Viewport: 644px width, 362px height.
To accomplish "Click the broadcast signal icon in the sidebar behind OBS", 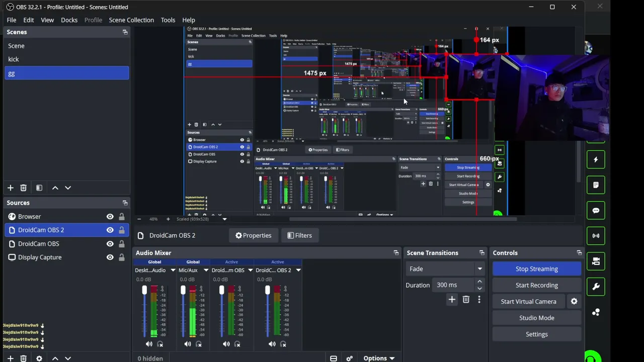I will tap(596, 236).
